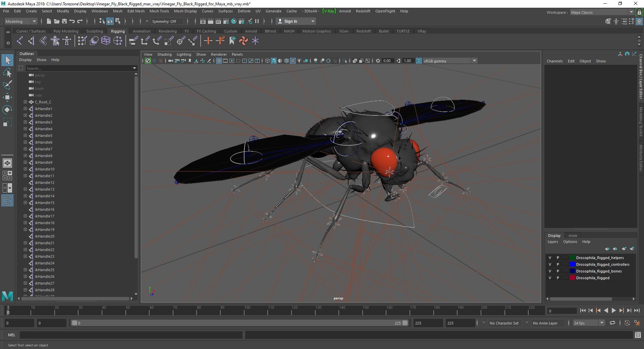Switch to the Anim layer tab
The image size is (644, 349).
[x=573, y=236]
